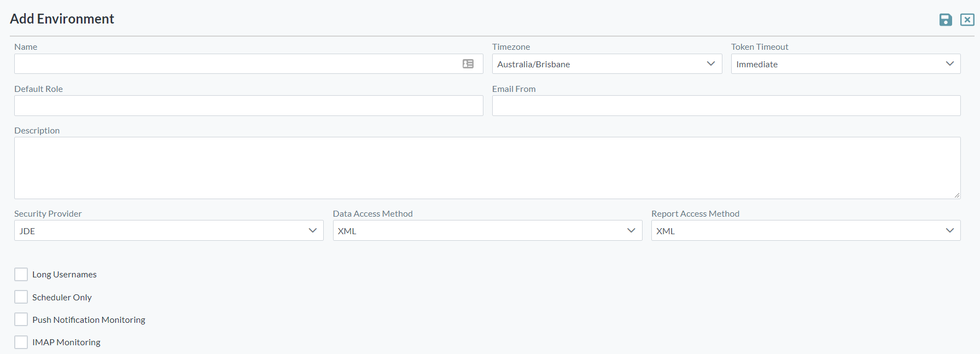Screen dimensions: 980x354
Task: Click into the Default Role field
Action: [x=248, y=106]
